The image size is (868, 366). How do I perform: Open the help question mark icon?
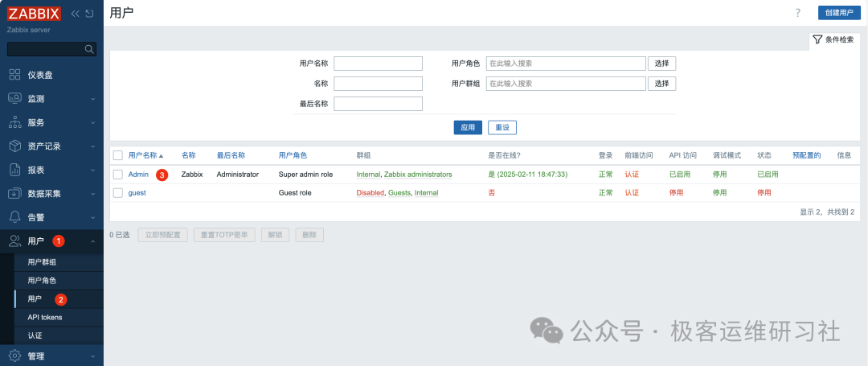click(x=797, y=13)
